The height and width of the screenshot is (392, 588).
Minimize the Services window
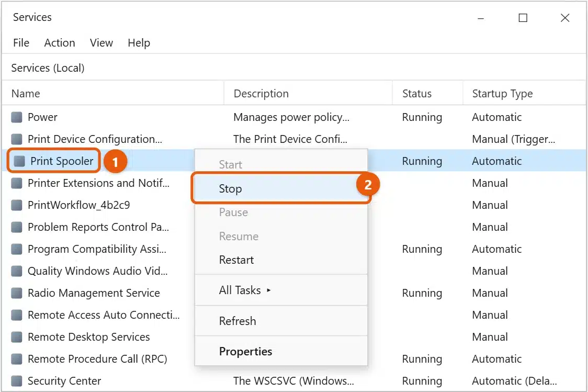[x=481, y=18]
